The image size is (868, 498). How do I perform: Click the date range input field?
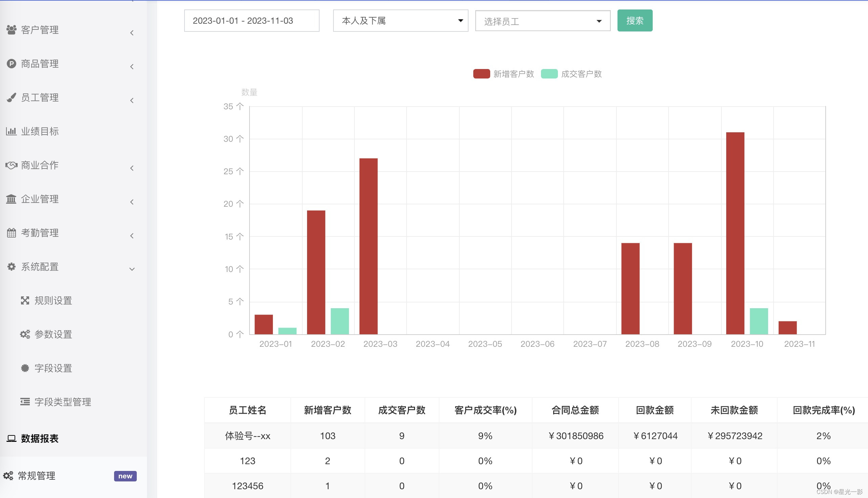[x=252, y=21]
